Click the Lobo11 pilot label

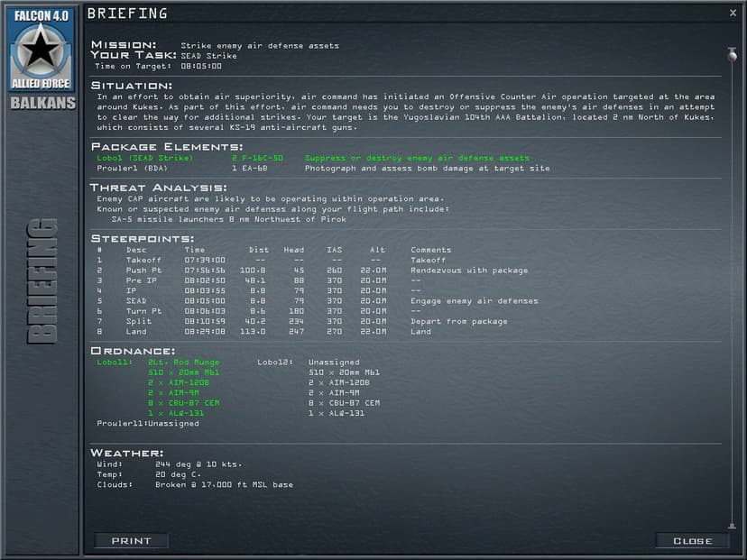tap(115, 363)
